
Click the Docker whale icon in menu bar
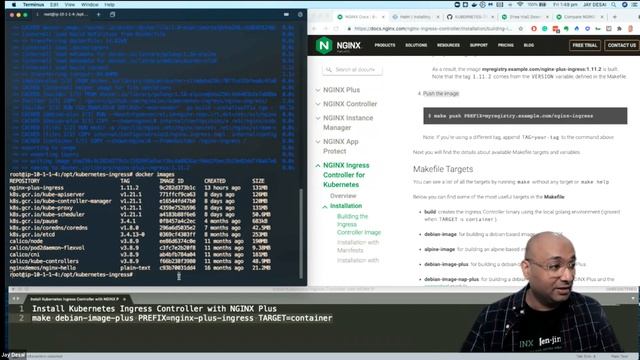click(474, 4)
